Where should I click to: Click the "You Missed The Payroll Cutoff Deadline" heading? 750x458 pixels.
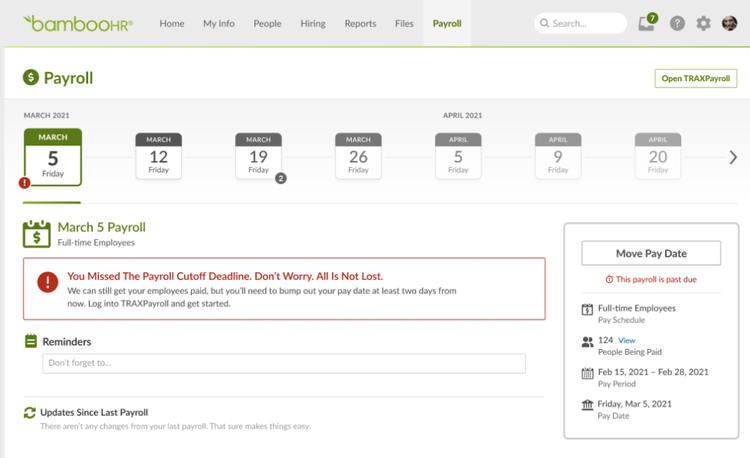click(225, 276)
